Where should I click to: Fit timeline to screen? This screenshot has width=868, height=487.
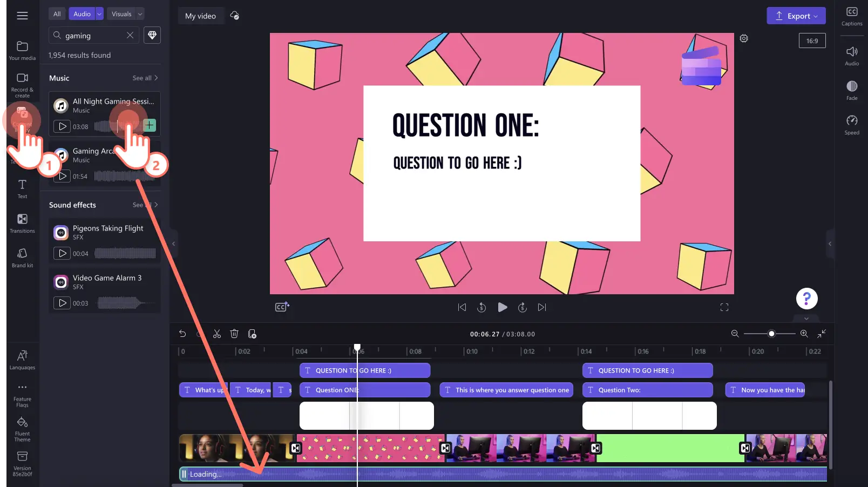[x=822, y=334]
